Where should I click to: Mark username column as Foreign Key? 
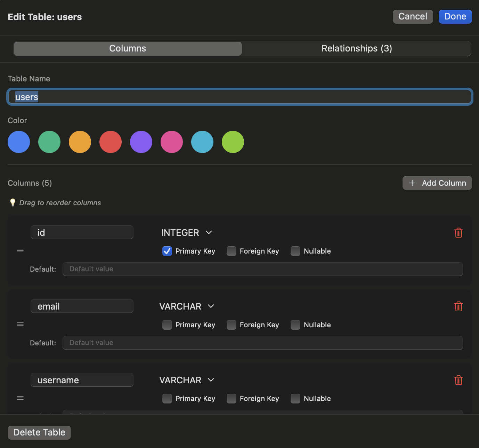pyautogui.click(x=232, y=399)
